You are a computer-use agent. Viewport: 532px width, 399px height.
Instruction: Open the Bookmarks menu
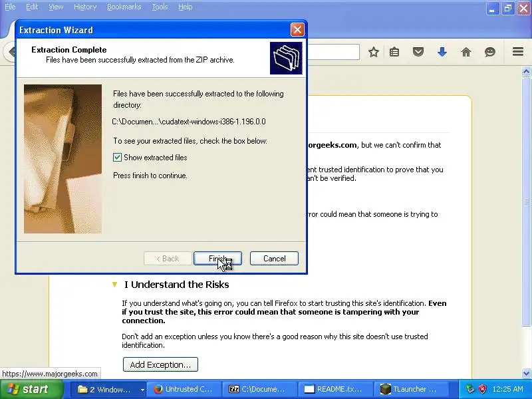pos(124,7)
